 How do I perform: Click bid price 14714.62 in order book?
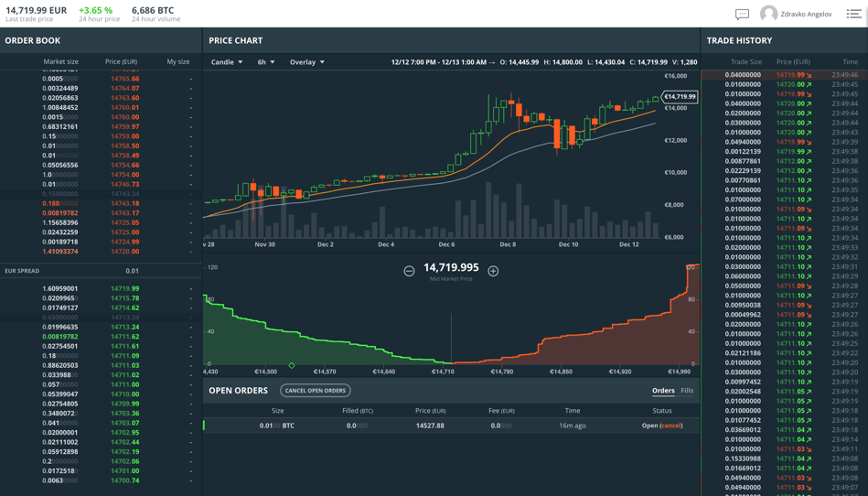point(125,307)
